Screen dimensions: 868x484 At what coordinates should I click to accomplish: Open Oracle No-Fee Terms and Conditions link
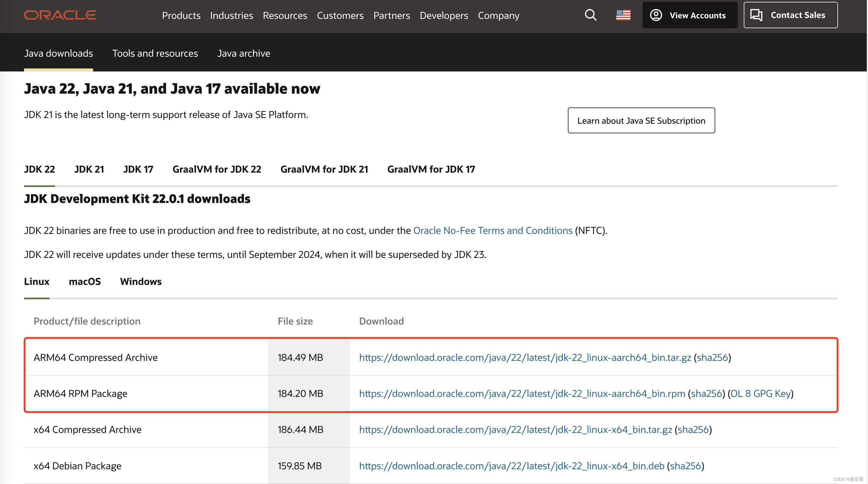tap(493, 231)
